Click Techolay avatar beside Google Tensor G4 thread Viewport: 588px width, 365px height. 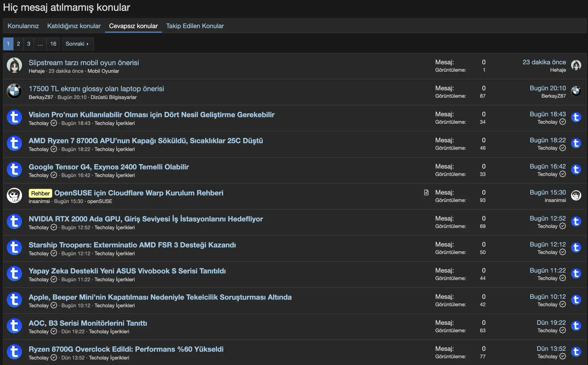coord(15,169)
